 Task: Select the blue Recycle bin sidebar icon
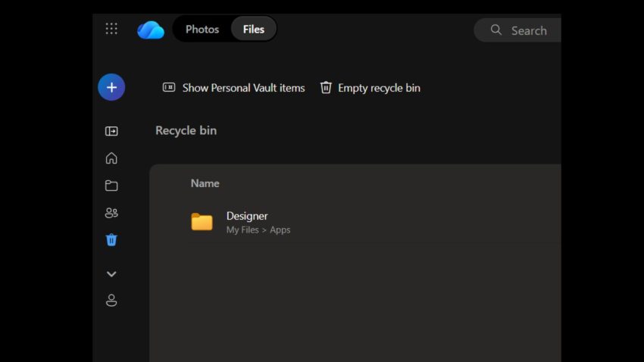[x=111, y=239]
